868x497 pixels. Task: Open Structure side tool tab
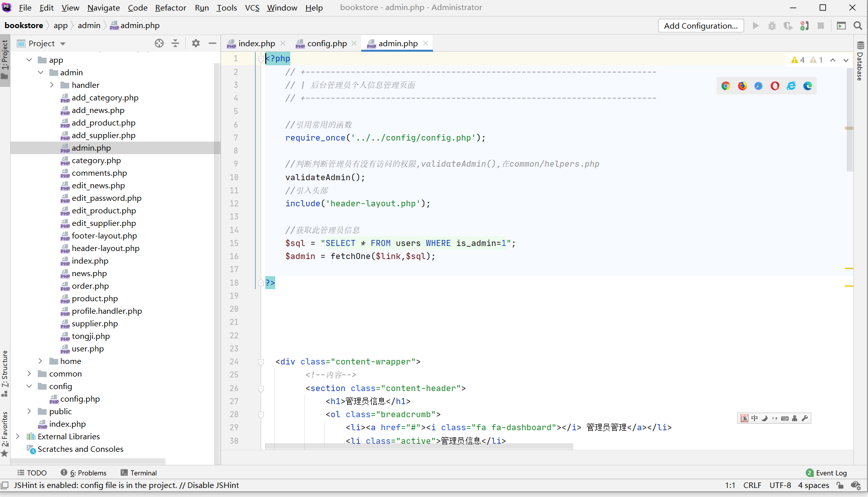point(5,372)
